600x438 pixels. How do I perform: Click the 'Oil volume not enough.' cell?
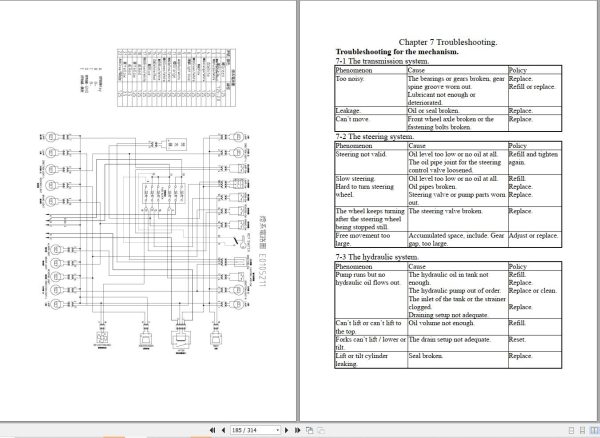[x=458, y=327]
